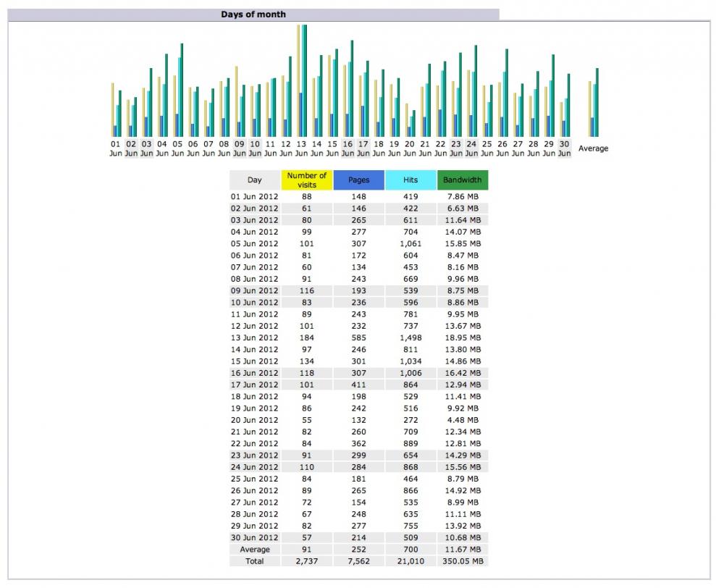
Task: Click hits value 419 for 01 Jun
Action: [410, 196]
